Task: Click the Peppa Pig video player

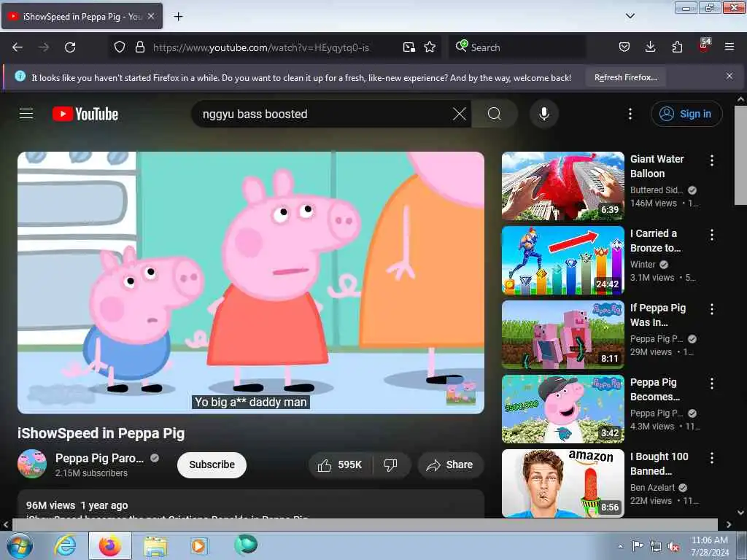Action: [251, 282]
